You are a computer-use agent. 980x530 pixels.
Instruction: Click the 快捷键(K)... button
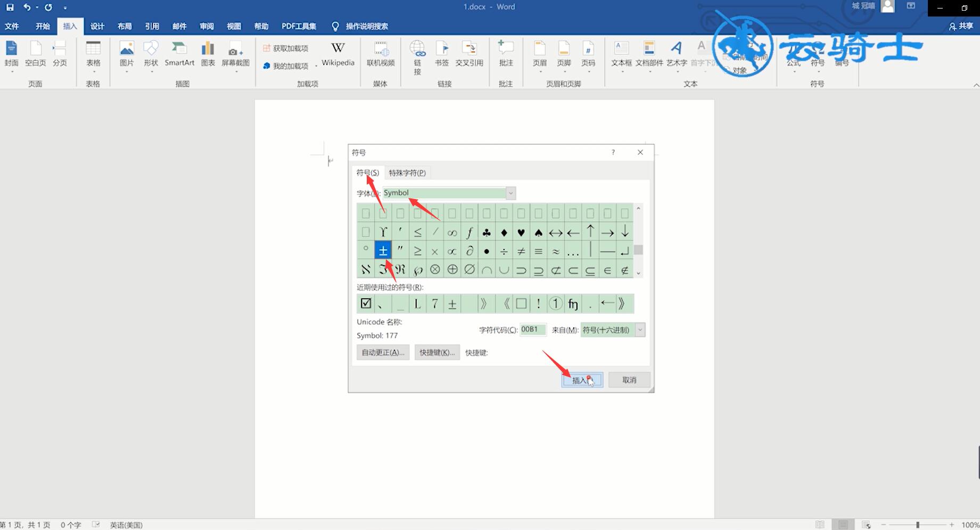tap(437, 352)
